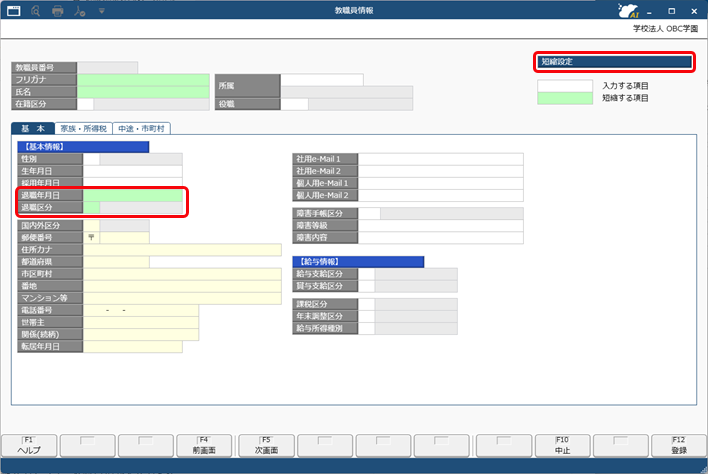Open the 家族・所得税 tab

point(84,129)
